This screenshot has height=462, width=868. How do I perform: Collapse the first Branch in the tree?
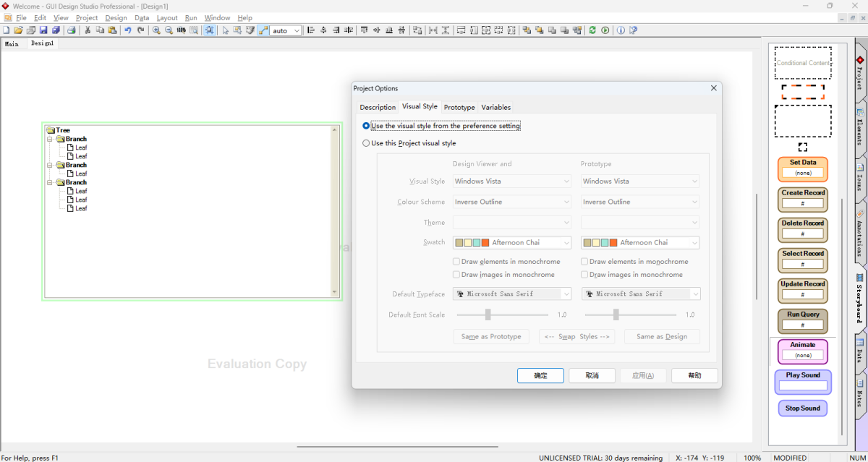click(51, 139)
